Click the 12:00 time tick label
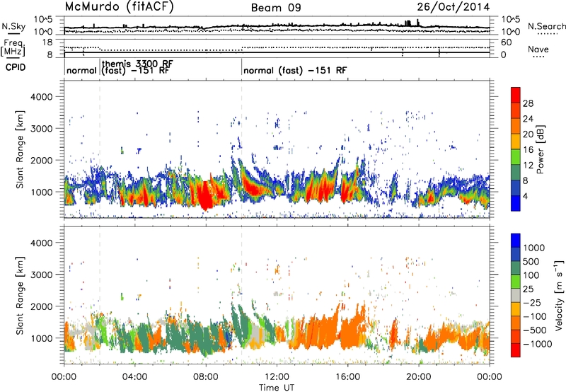The height and width of the screenshot is (392, 566). 277,377
